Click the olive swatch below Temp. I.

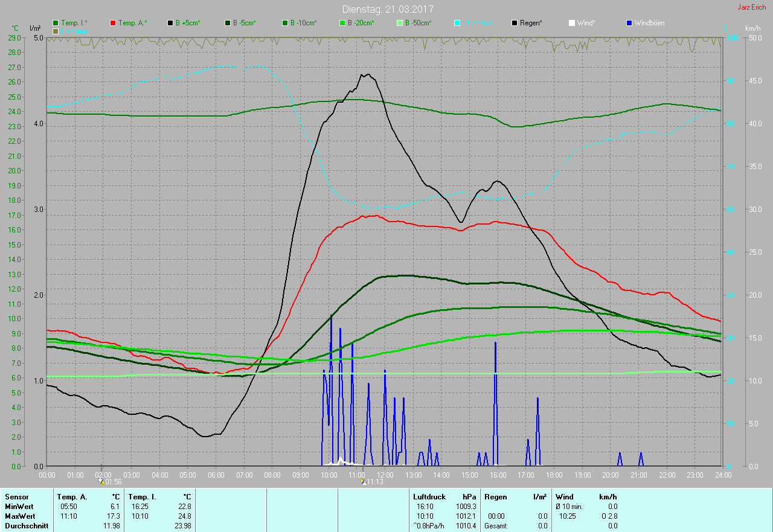pos(56,31)
